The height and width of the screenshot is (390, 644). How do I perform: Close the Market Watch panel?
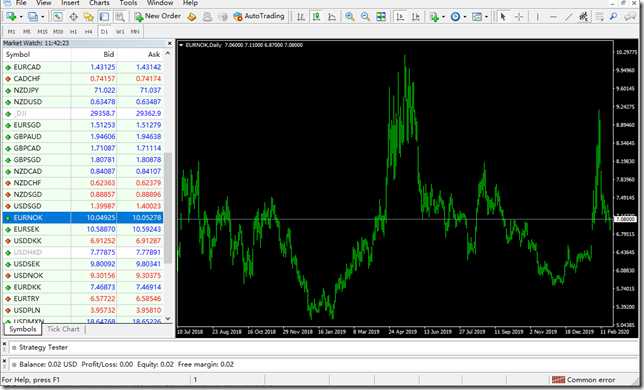coord(170,43)
